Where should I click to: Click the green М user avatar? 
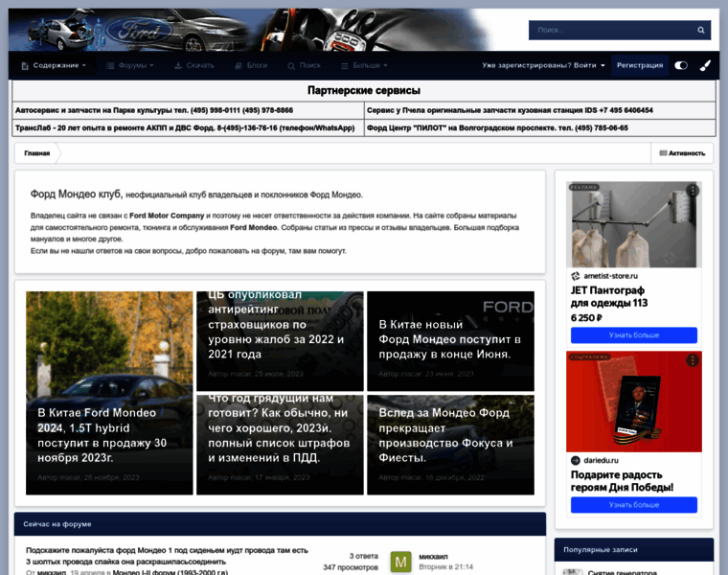400,562
